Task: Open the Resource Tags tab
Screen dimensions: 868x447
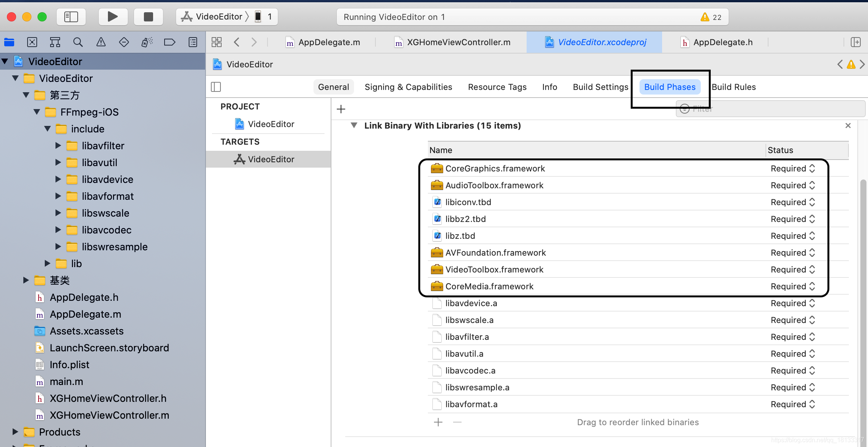Action: [x=497, y=87]
